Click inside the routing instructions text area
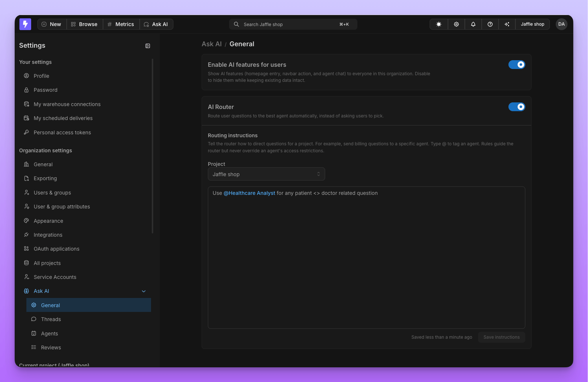 tap(367, 258)
